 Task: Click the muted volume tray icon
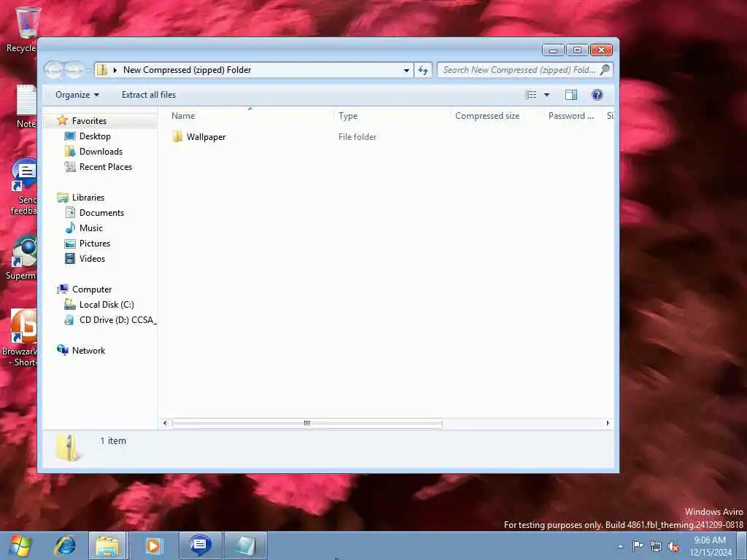coord(673,546)
